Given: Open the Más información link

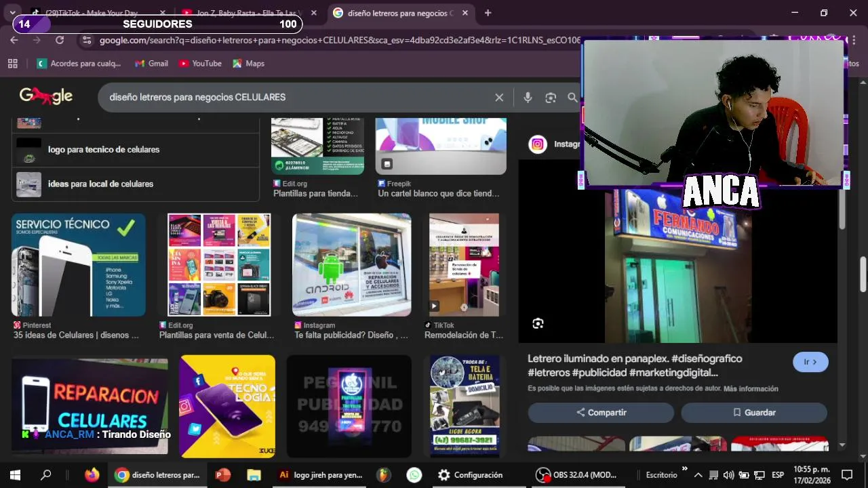Looking at the screenshot, I should (751, 388).
